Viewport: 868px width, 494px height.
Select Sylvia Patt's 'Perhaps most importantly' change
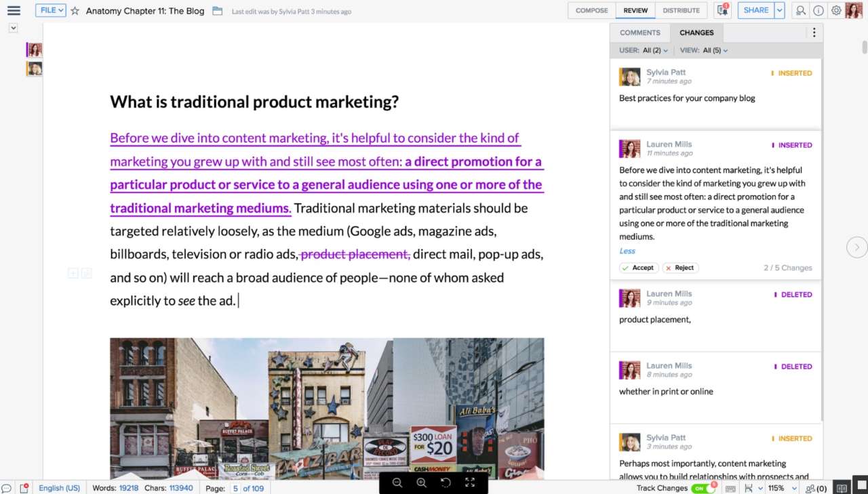click(x=715, y=453)
